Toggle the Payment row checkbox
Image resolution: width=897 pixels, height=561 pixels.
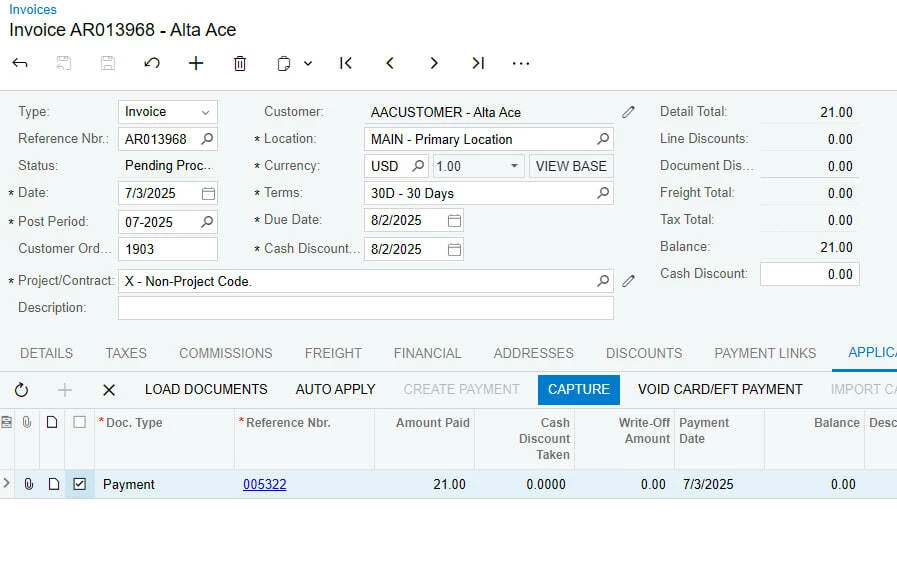[80, 484]
